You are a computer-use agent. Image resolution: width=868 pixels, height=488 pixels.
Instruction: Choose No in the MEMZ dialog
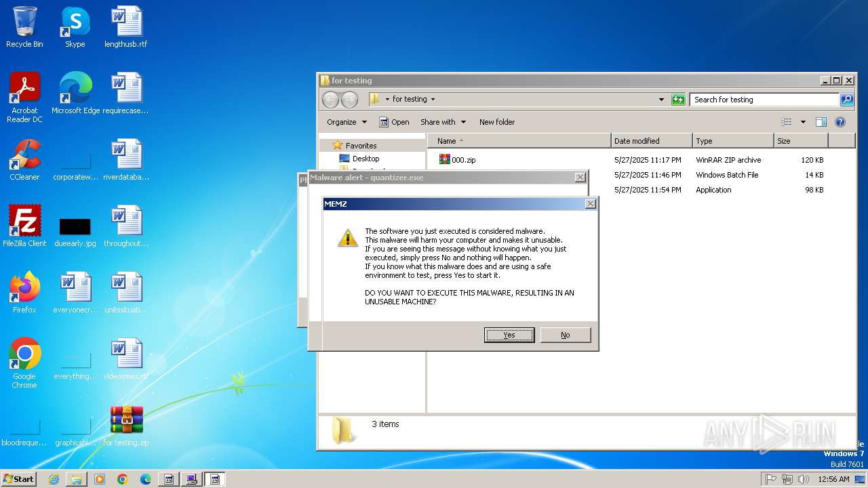(565, 335)
